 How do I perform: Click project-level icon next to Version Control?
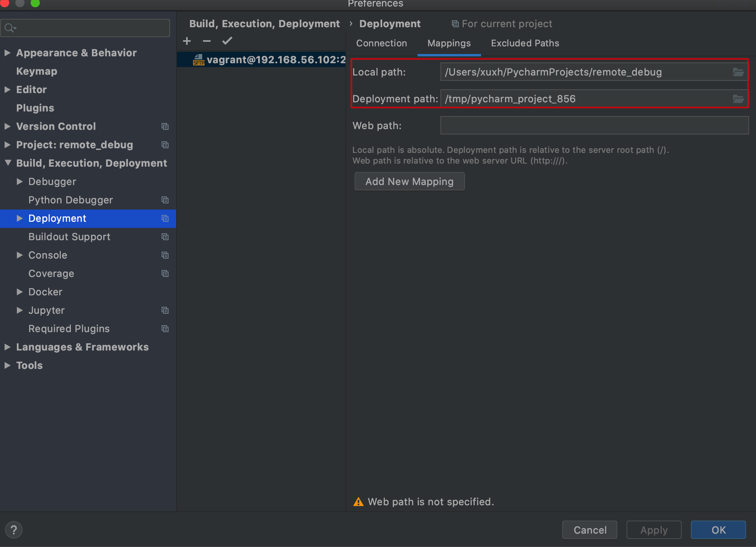(165, 126)
